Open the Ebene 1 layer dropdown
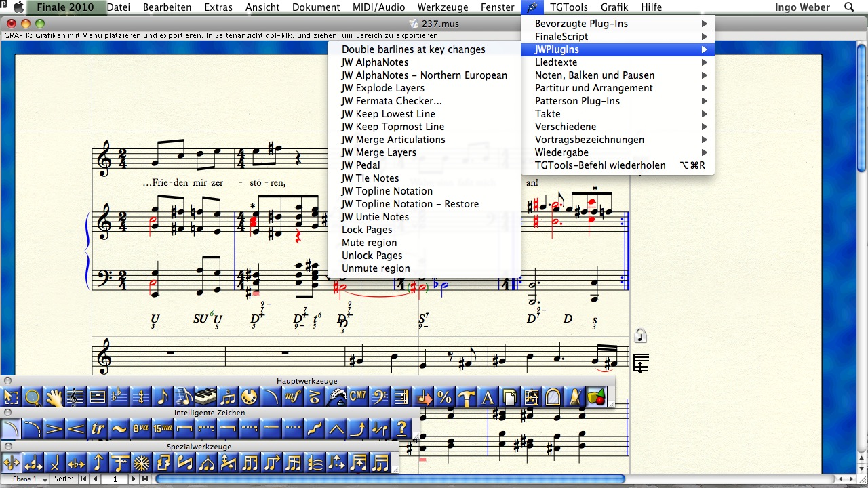The image size is (868, 488). tap(27, 479)
